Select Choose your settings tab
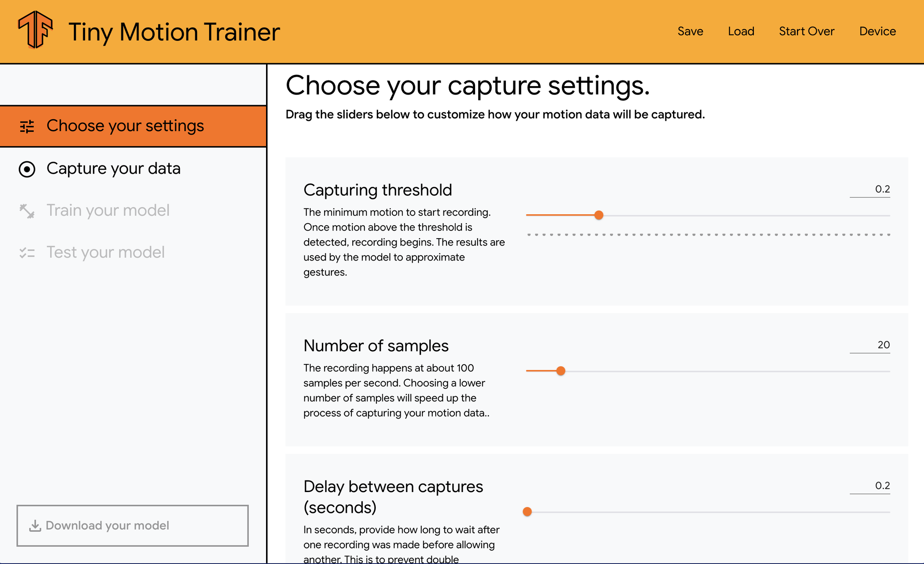This screenshot has width=924, height=564. coord(125,126)
